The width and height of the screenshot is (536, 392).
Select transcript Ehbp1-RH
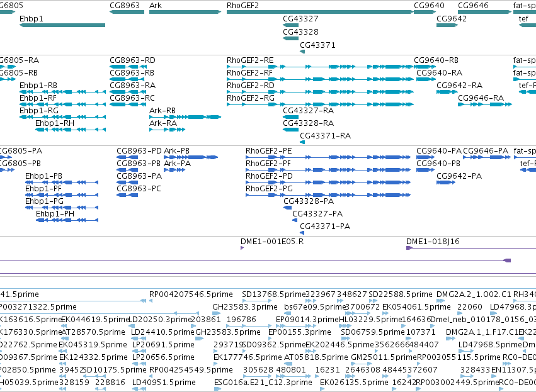[x=71, y=130]
